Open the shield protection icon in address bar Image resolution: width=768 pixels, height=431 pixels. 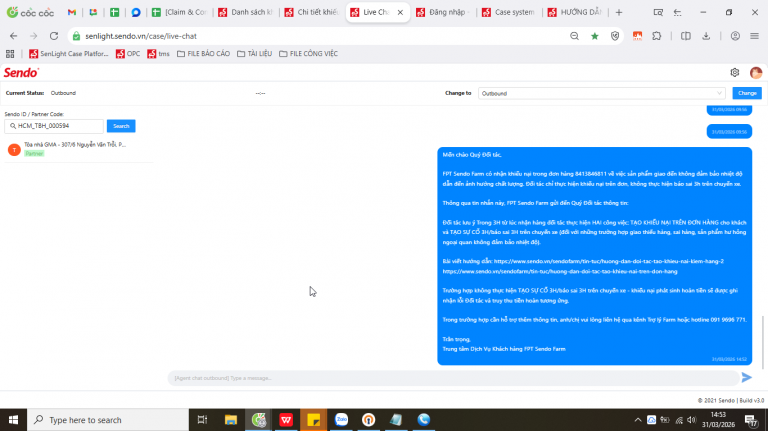click(x=615, y=36)
